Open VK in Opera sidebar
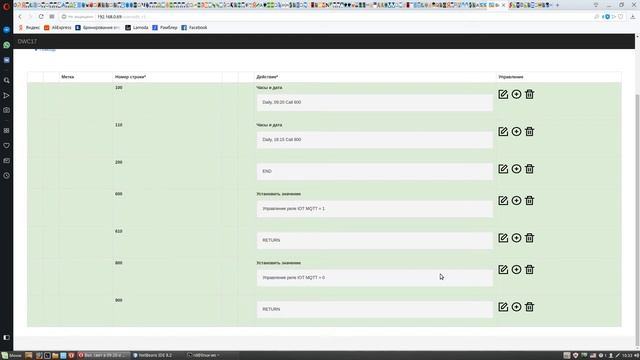640x360 pixels. click(x=7, y=60)
